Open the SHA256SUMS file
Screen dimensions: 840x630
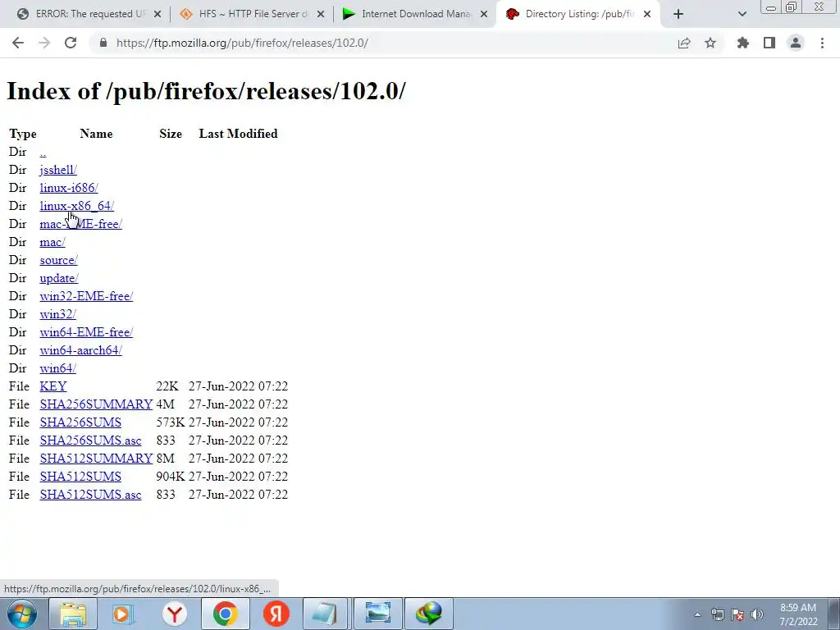80,422
